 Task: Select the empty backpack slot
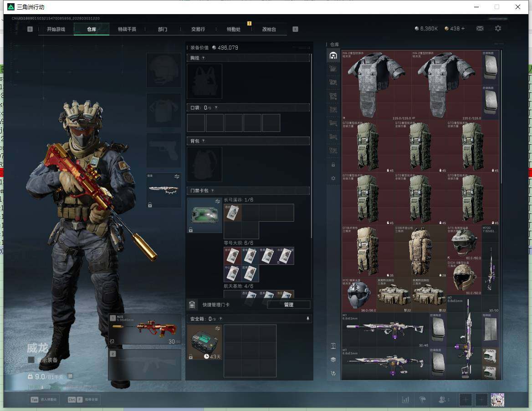coord(205,164)
